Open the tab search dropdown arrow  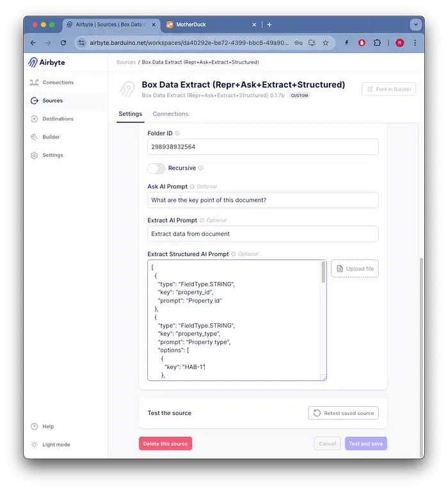[416, 24]
